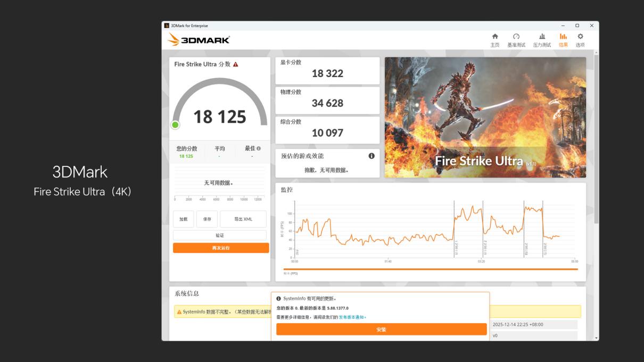Click the scroll down arrow at scrollbar bottom
The height and width of the screenshot is (362, 644).
tap(596, 338)
